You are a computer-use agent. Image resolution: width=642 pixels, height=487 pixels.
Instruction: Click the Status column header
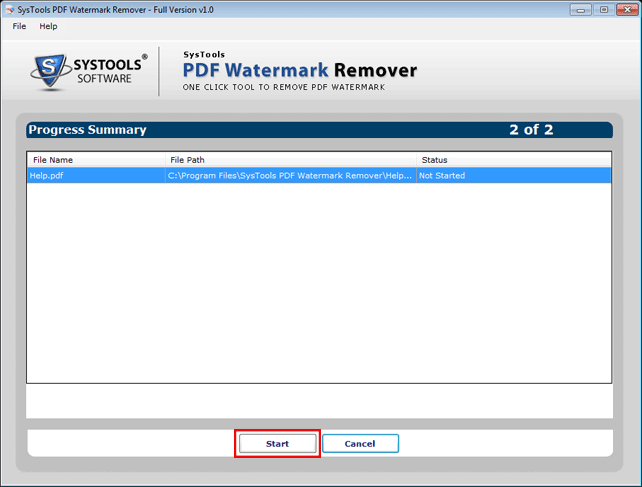(514, 160)
